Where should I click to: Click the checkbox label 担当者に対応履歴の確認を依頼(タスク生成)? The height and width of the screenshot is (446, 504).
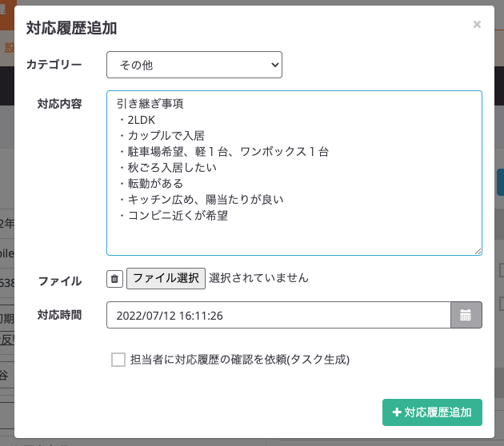pyautogui.click(x=240, y=360)
